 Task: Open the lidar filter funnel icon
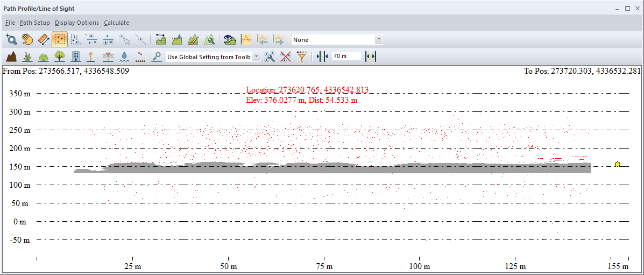(302, 57)
